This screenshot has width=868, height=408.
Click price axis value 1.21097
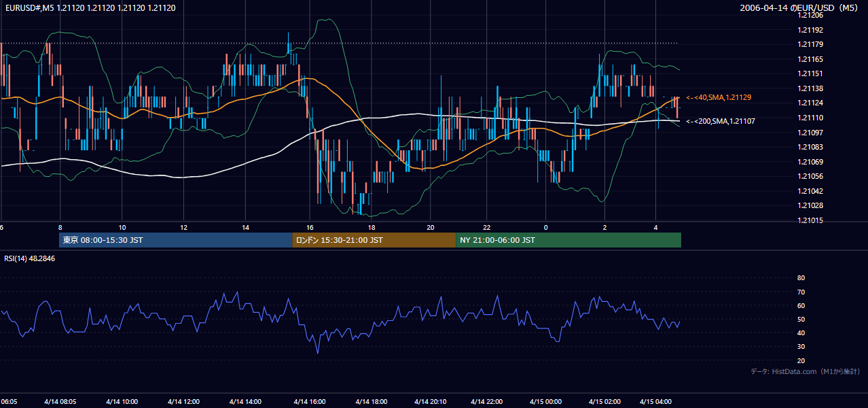click(811, 132)
